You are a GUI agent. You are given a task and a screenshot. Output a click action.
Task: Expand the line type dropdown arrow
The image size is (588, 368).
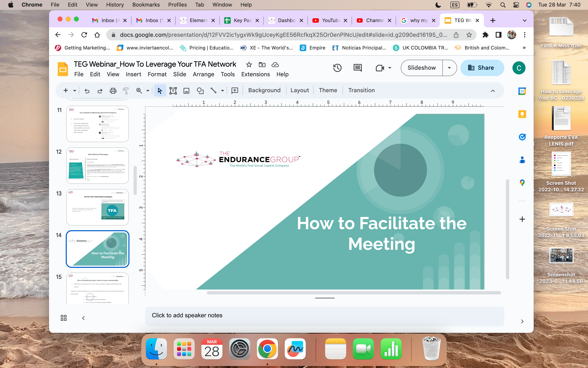pyautogui.click(x=222, y=91)
